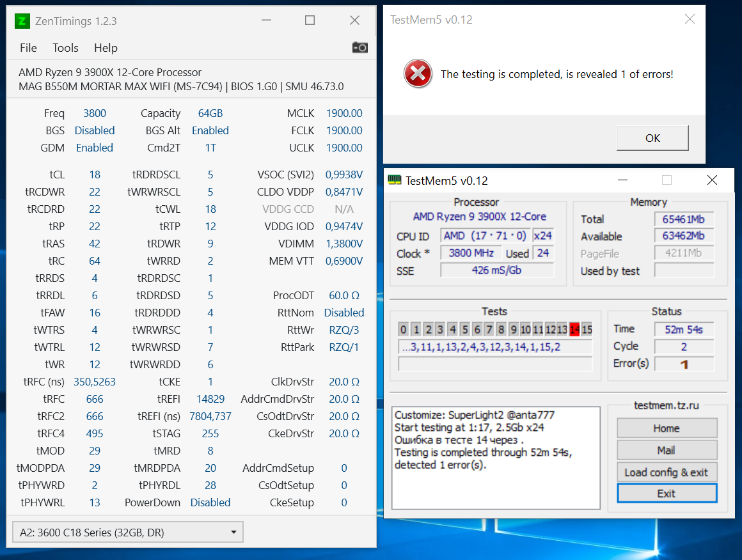Screen dimensions: 742x560
Task: Click the tRFC (ns) value 350,5263
Action: 95,382
